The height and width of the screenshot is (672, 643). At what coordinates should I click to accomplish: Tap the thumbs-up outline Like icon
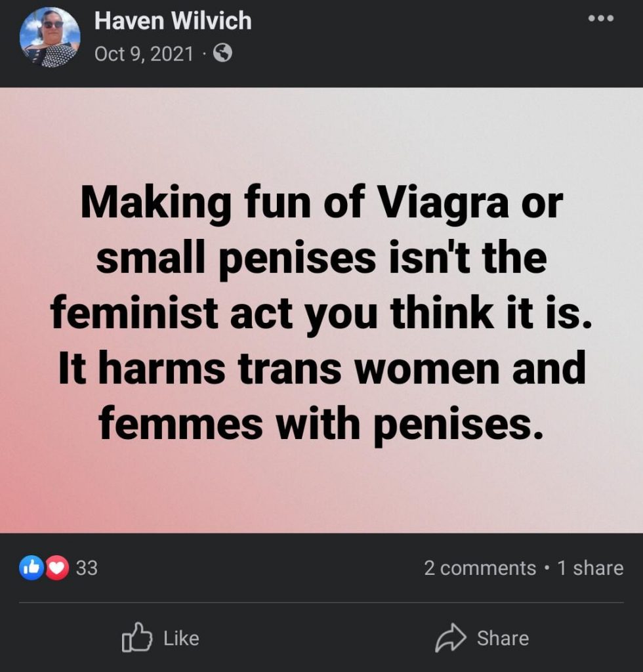[136, 638]
